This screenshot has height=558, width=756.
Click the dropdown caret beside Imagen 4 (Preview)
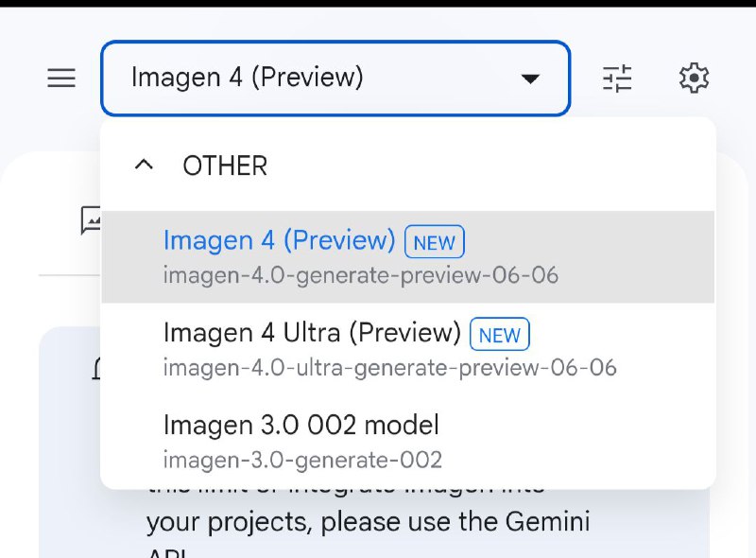pos(531,78)
